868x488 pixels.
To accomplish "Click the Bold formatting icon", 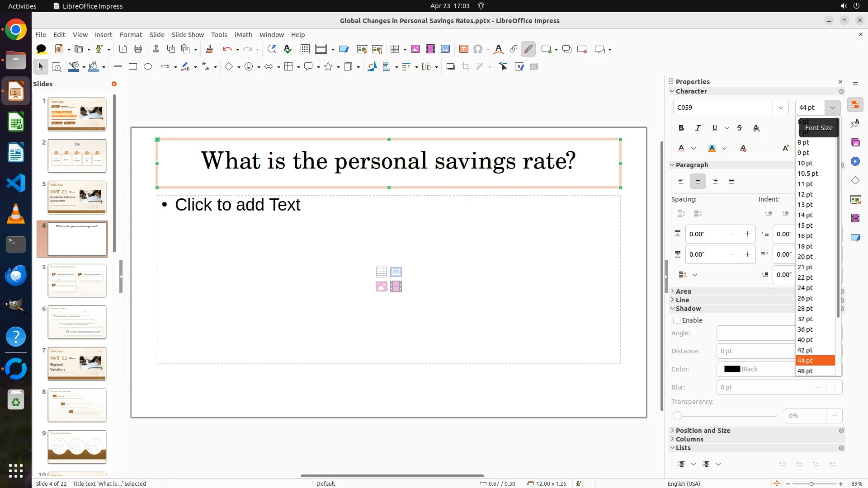I will tap(681, 128).
